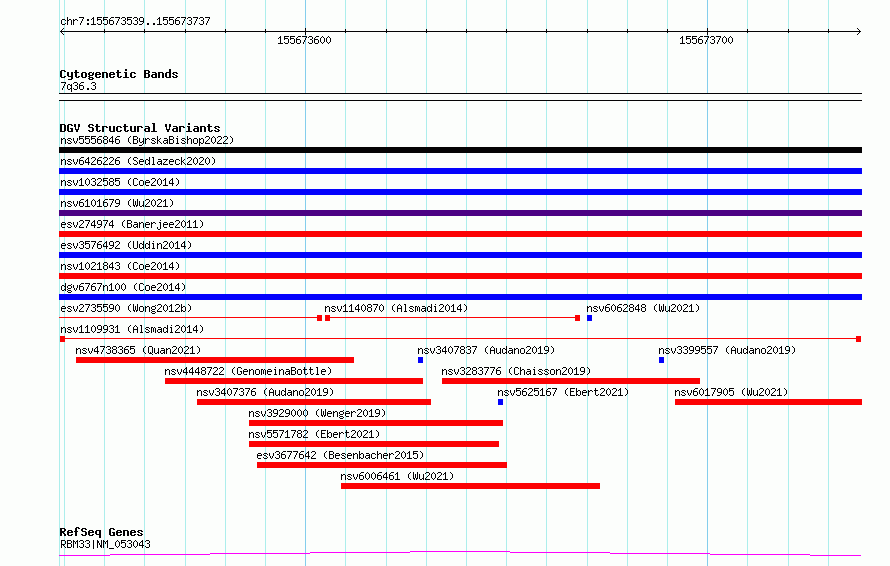Open the nsv1109931 (Alsmadi2014) label
The image size is (890, 566).
(132, 329)
